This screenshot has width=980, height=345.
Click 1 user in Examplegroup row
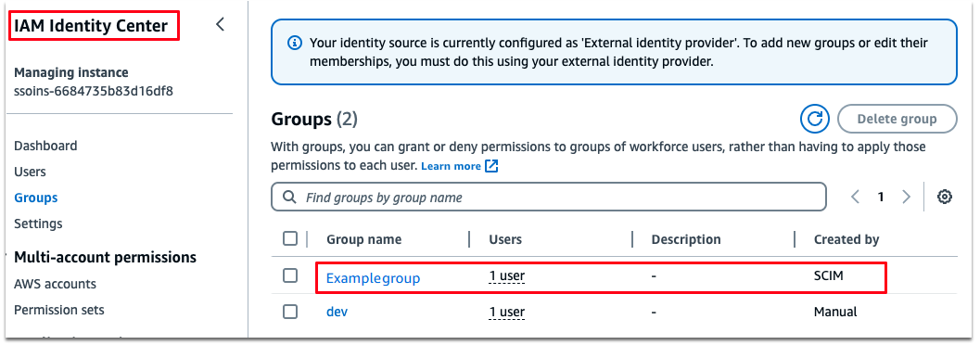[507, 275]
